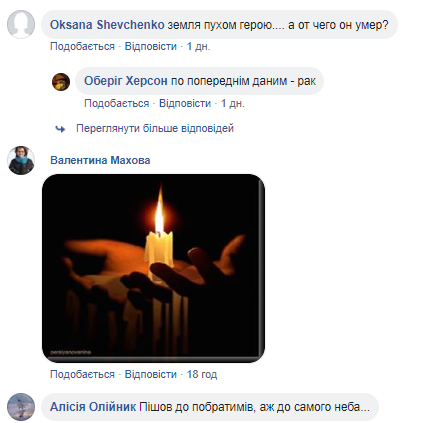Click the reply arrow icon beside more replies
This screenshot has width=427, height=423.
click(60, 129)
